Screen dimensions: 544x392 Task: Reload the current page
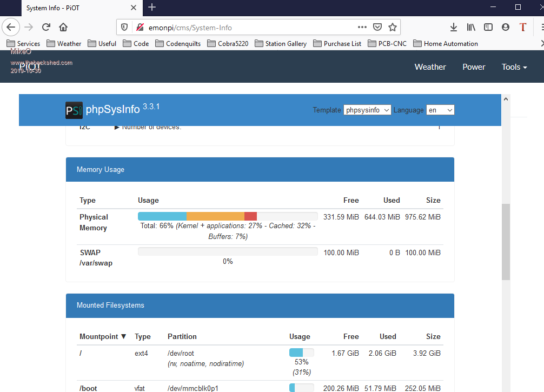tap(46, 27)
